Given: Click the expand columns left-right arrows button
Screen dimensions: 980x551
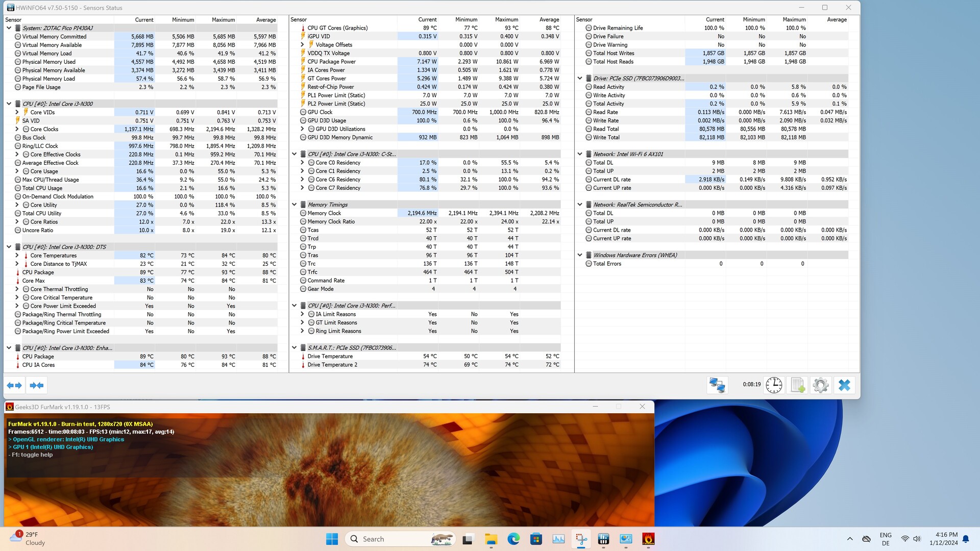Looking at the screenshot, I should coord(14,385).
